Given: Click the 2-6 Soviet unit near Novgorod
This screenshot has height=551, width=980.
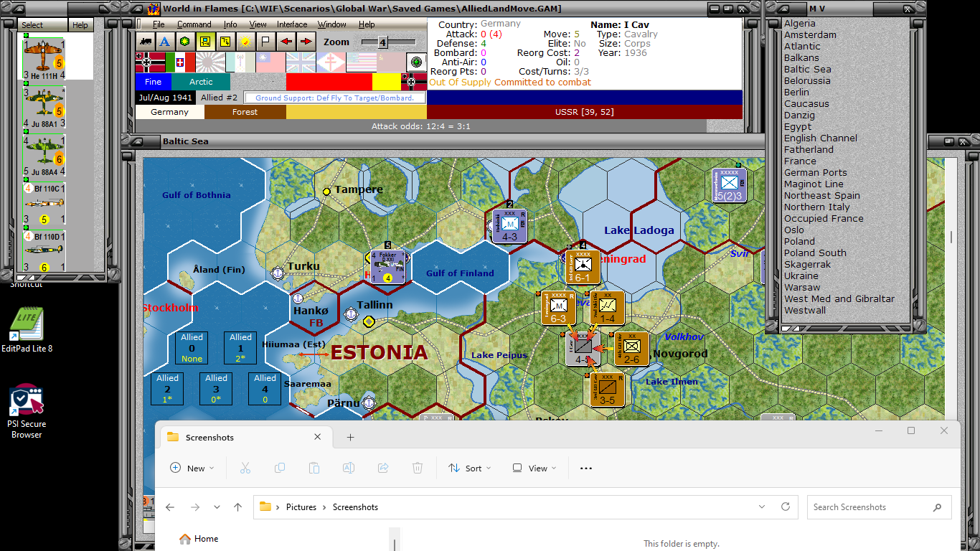Looking at the screenshot, I should (631, 348).
